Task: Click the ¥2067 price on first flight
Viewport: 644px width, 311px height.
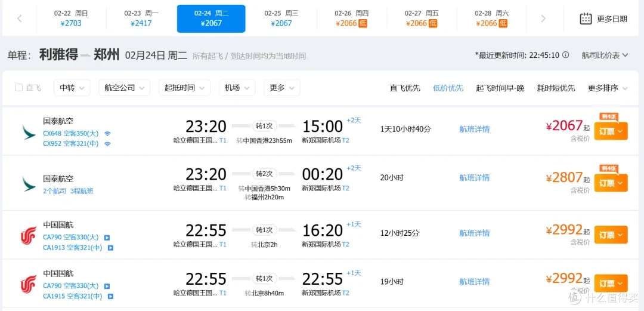Action: coord(564,125)
